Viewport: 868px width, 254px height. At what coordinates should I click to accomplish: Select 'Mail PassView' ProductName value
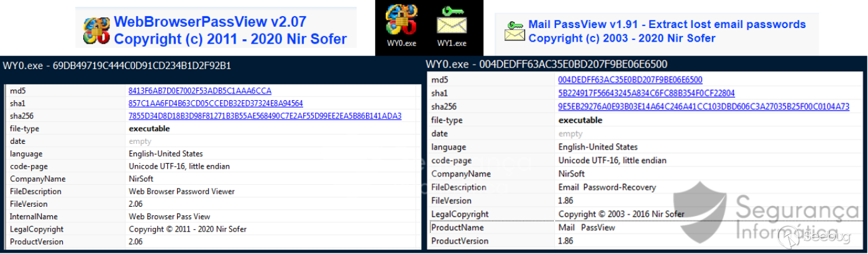click(x=587, y=227)
